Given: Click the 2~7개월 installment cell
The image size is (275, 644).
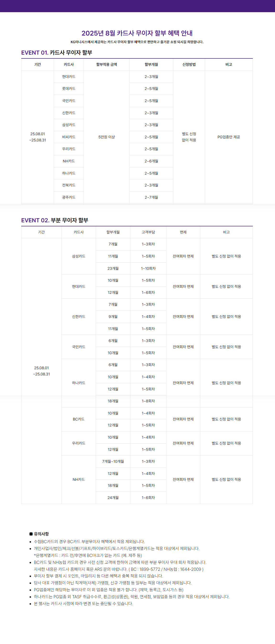Looking at the screenshot, I should point(151,197).
